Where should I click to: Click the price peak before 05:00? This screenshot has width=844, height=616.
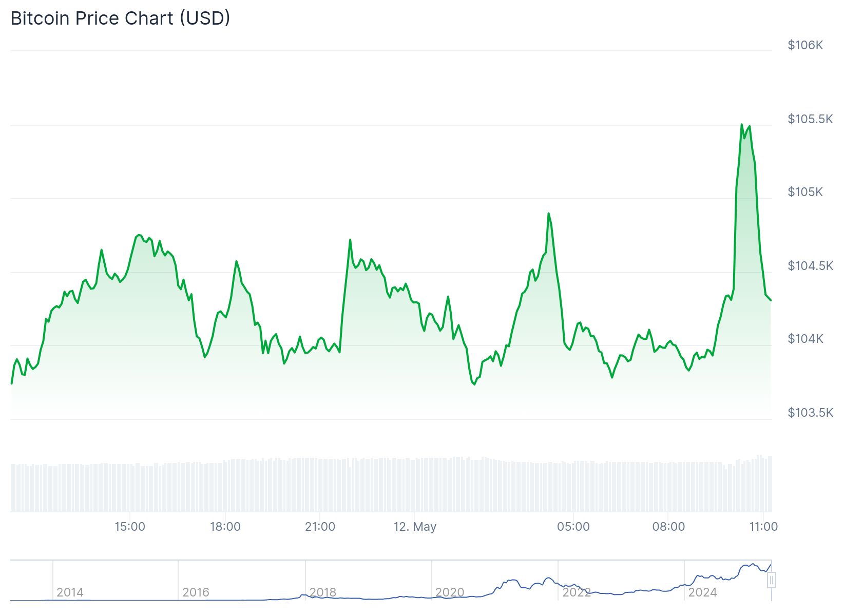548,214
